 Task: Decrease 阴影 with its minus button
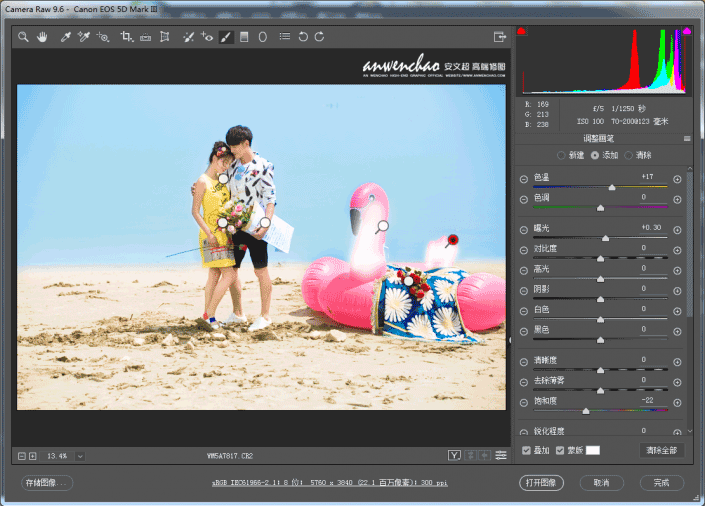[523, 291]
